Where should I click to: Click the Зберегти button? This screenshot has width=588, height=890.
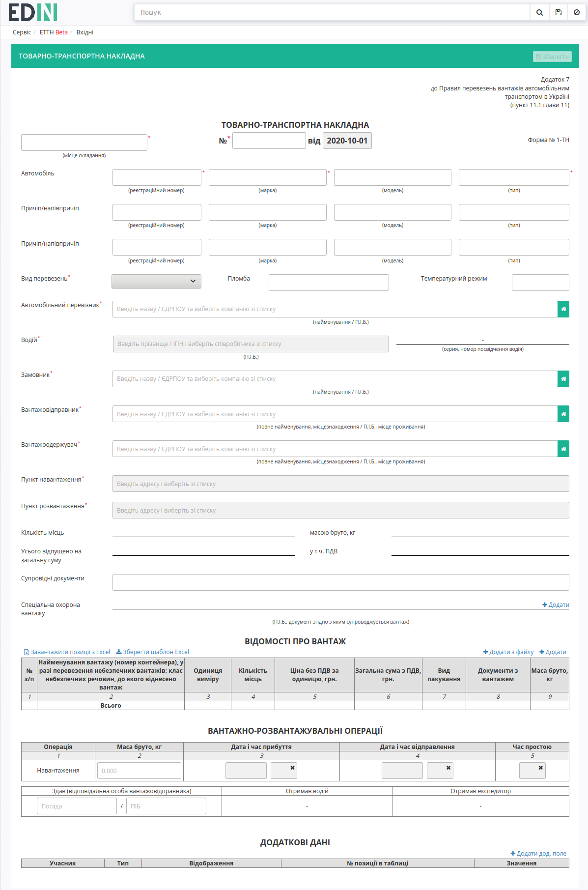tap(552, 57)
